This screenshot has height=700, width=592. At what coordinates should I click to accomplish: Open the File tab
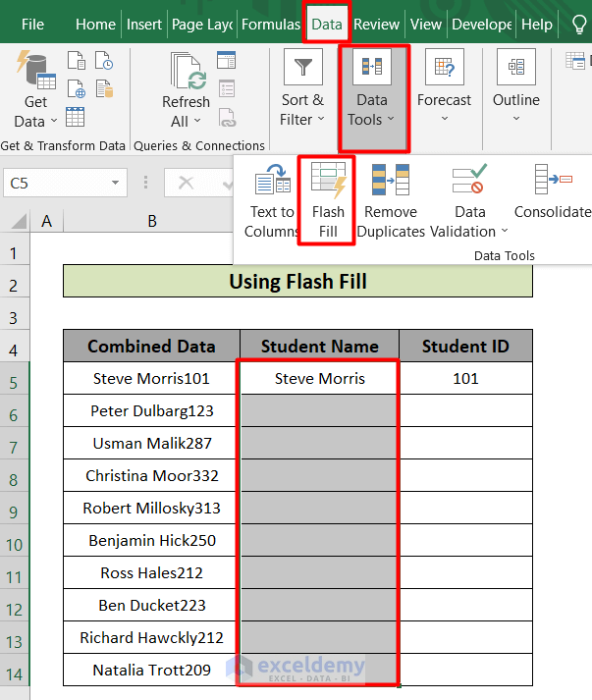[32, 25]
